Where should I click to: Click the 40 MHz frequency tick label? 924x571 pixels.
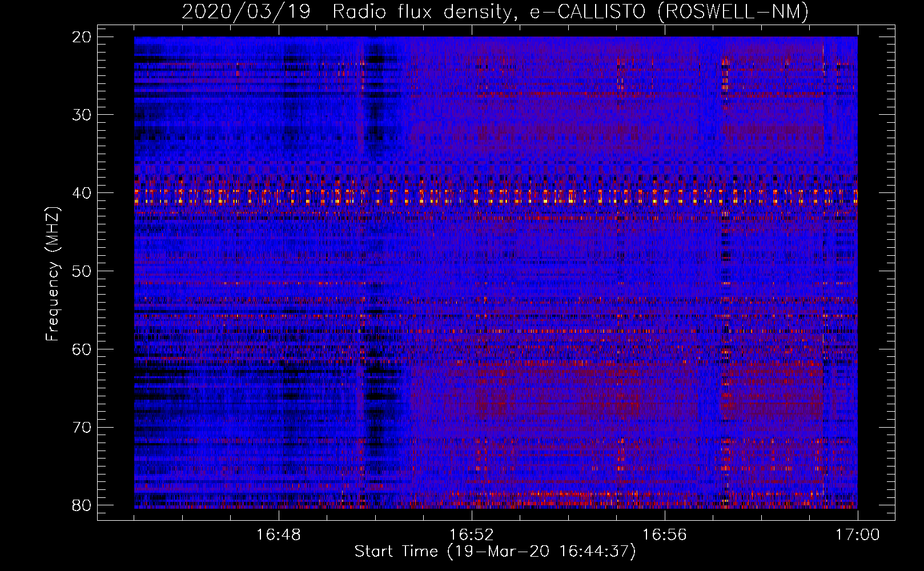pos(82,193)
